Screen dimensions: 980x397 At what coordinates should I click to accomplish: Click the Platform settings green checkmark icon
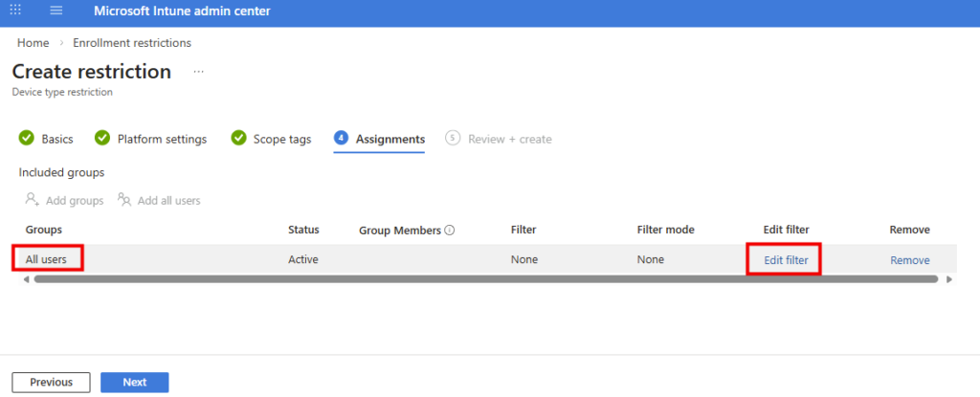(102, 139)
